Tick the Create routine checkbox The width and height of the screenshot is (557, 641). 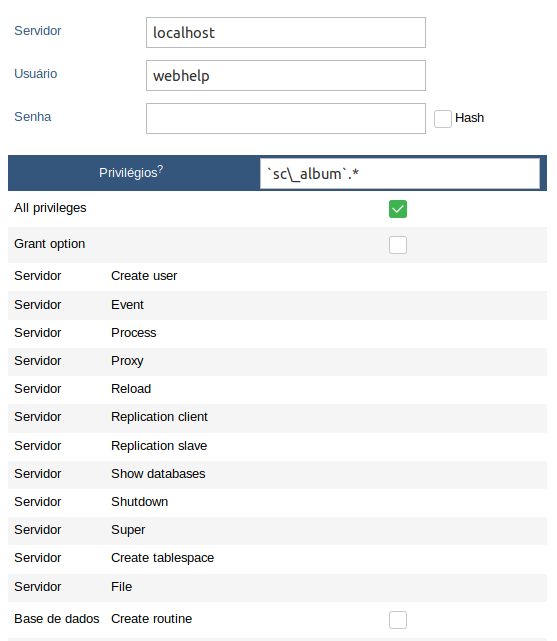pyautogui.click(x=398, y=620)
